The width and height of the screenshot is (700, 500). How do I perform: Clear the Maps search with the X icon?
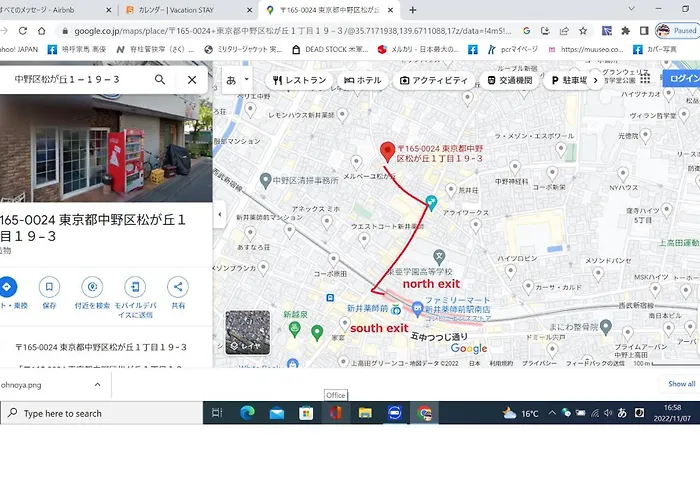click(192, 79)
